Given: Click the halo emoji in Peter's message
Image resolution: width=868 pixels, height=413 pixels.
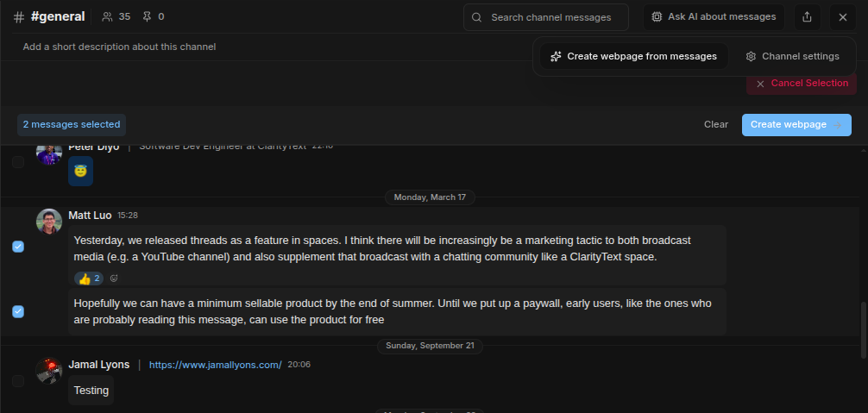Looking at the screenshot, I should pyautogui.click(x=81, y=172).
